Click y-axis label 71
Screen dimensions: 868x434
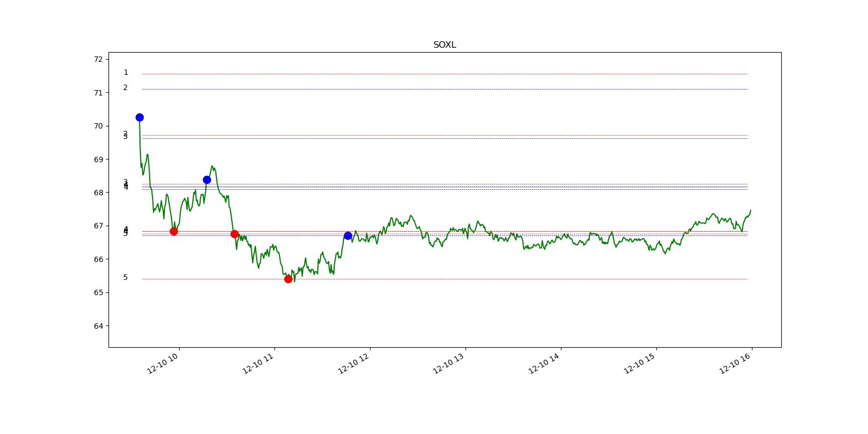(98, 93)
